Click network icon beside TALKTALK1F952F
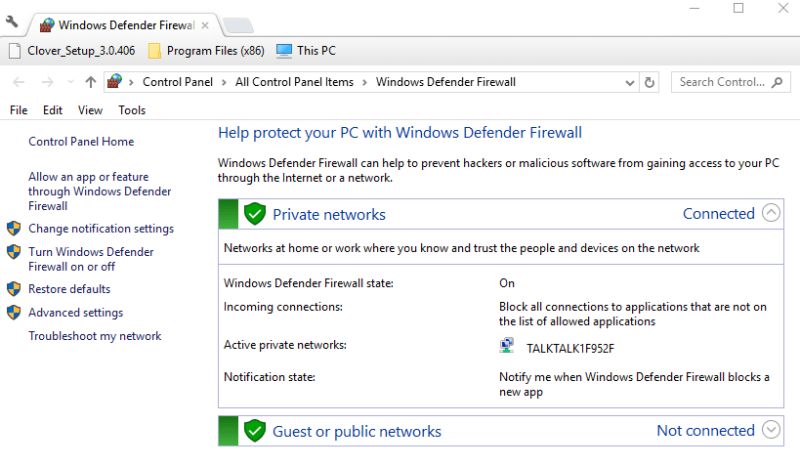This screenshot has height=450, width=800. click(506, 345)
